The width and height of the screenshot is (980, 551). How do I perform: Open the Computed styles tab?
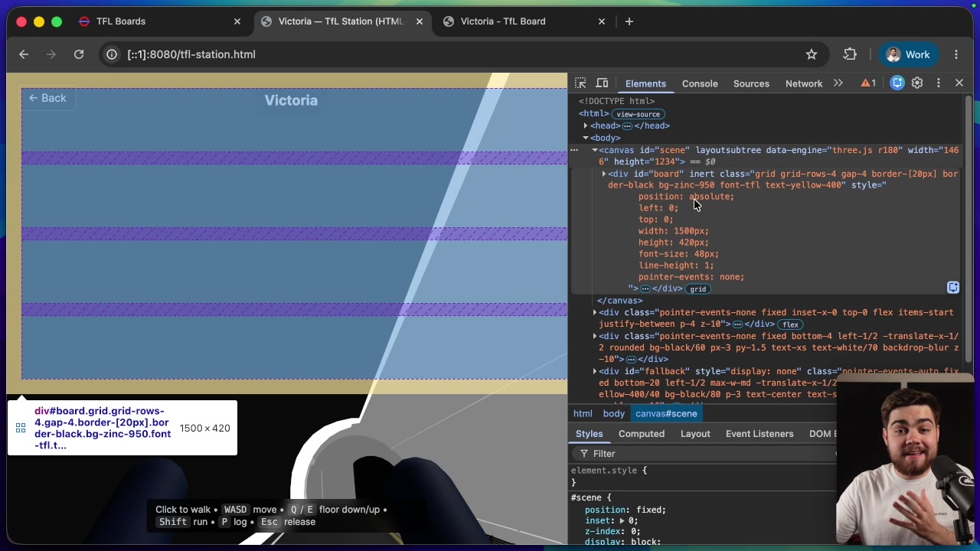click(x=642, y=434)
